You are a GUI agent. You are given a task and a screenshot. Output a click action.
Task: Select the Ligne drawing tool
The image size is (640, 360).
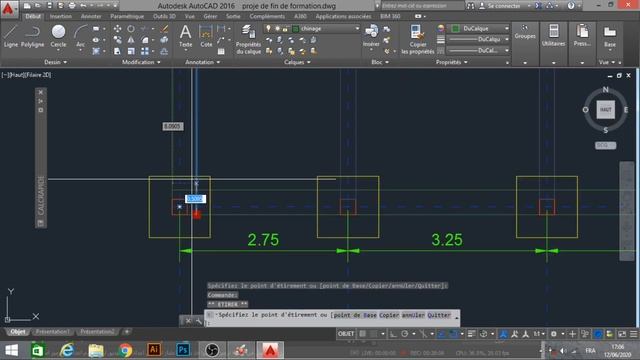[11, 36]
